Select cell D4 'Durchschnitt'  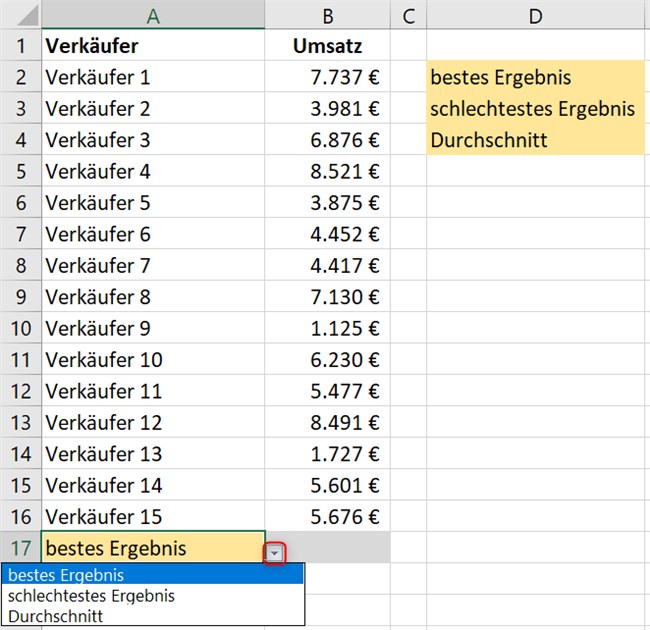click(536, 140)
